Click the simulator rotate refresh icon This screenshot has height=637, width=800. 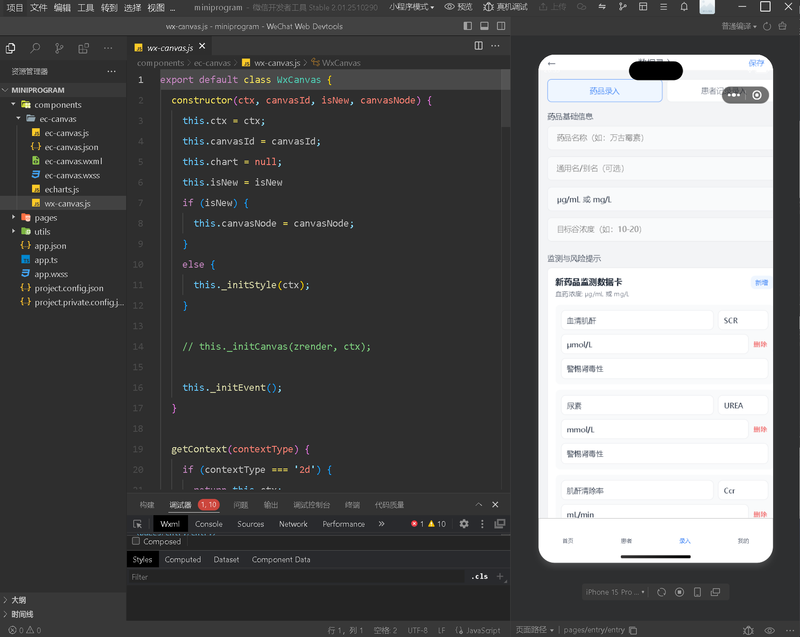662,592
